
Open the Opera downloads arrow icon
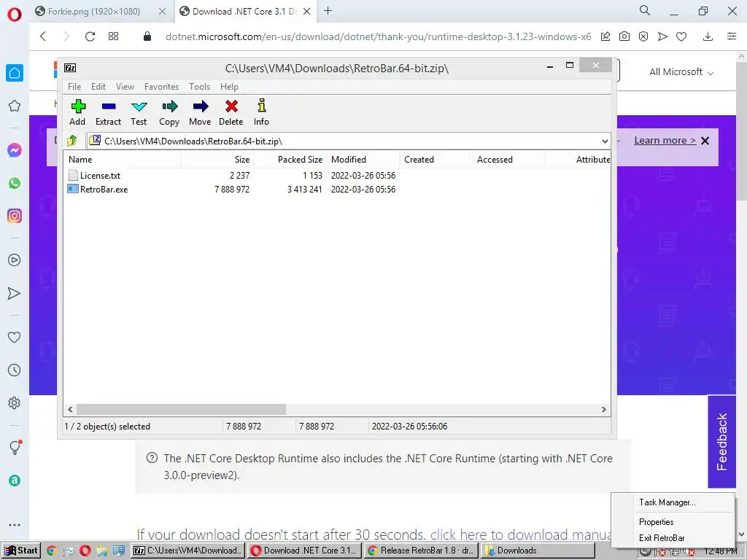coord(708,36)
